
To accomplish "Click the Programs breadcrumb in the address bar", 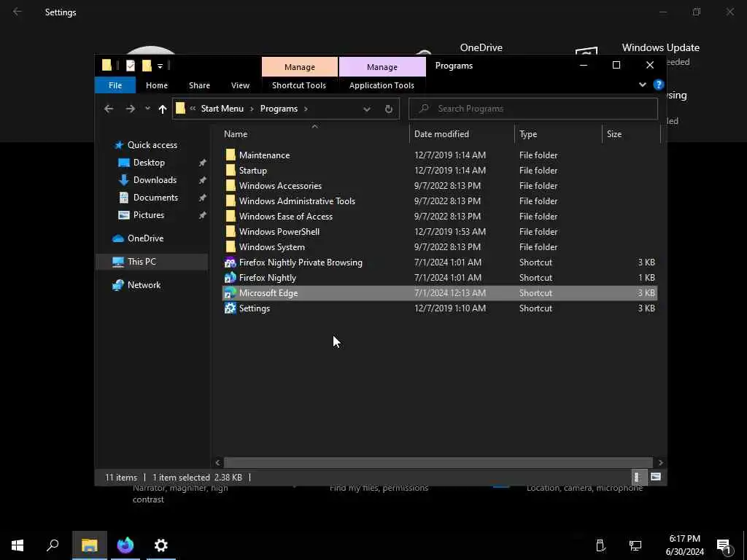I will 279,109.
